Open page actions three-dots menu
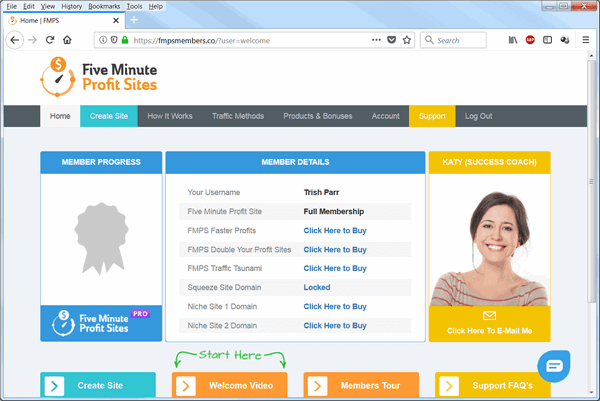 point(377,40)
